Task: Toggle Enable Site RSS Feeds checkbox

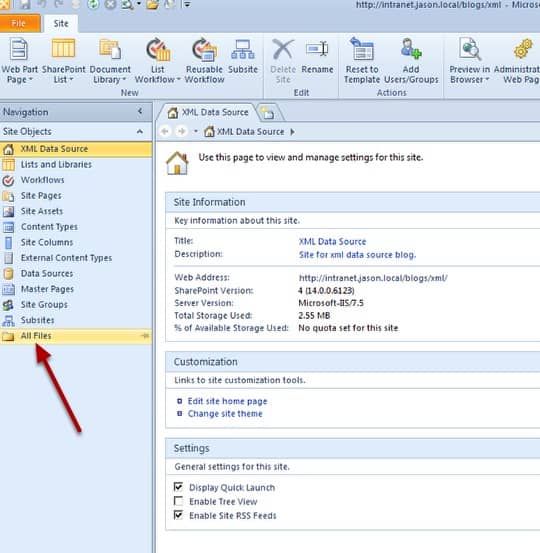Action: (178, 515)
